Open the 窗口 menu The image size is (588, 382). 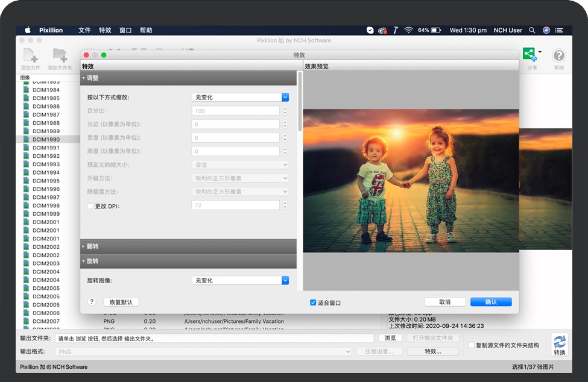(x=125, y=30)
